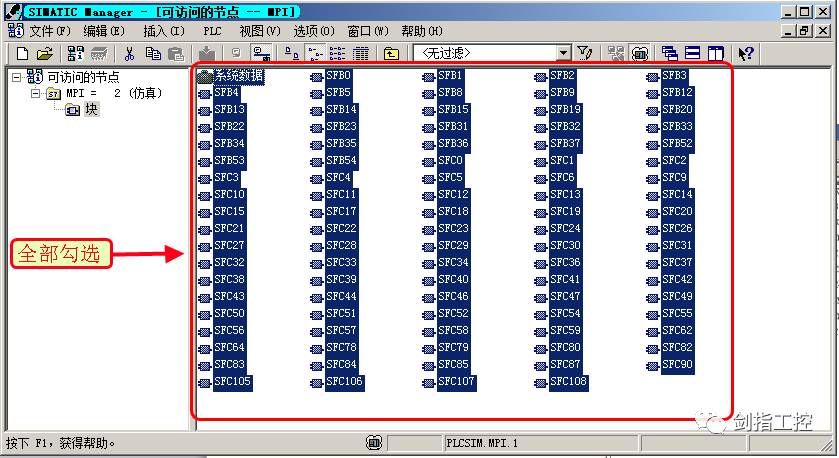Click the S7 Memory Card toolbar icon

(x=100, y=53)
